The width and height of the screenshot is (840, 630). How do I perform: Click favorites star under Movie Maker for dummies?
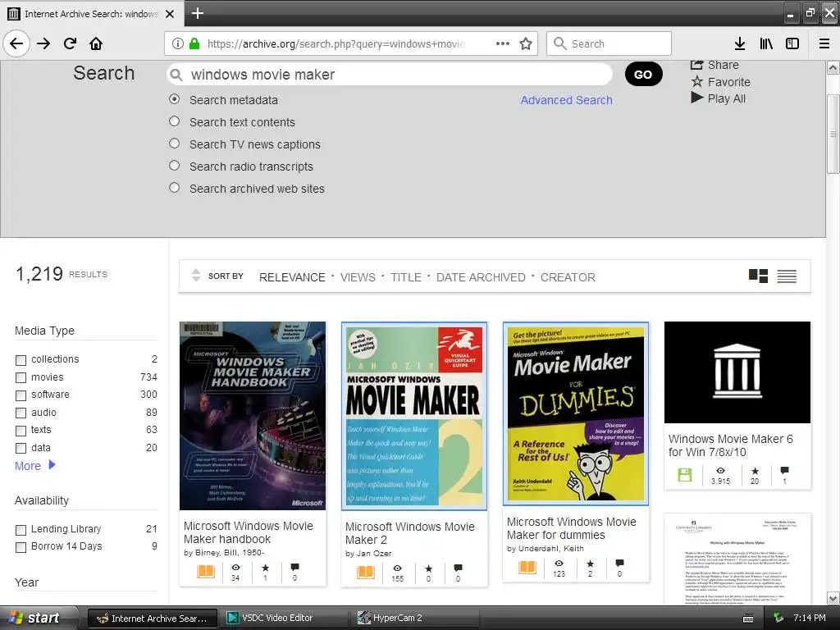(590, 564)
